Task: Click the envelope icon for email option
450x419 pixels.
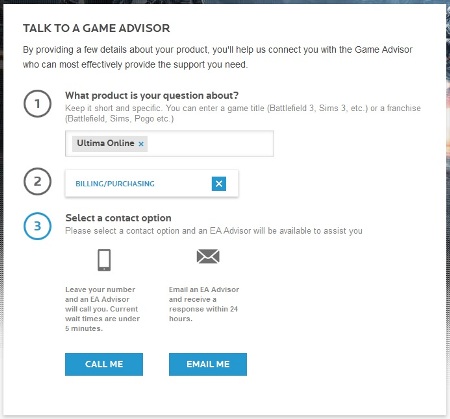Action: pyautogui.click(x=208, y=256)
